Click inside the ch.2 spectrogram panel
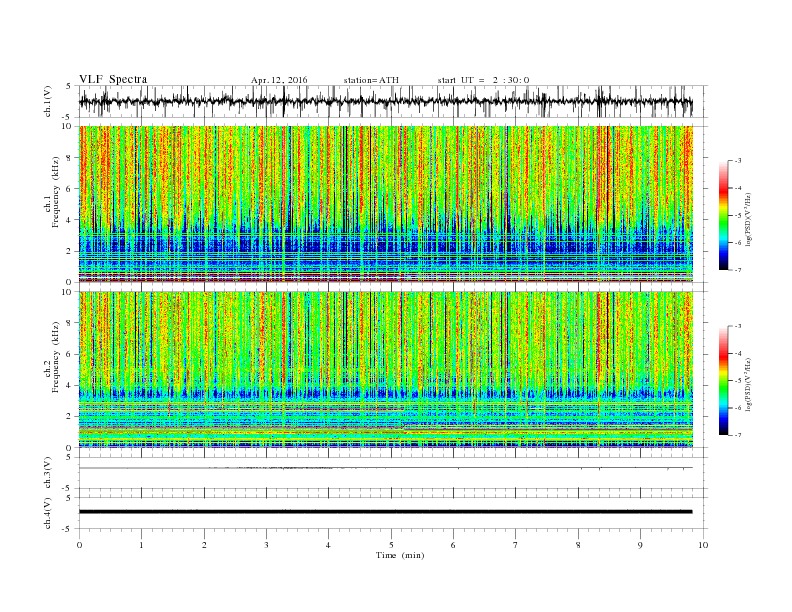Viewport: 792px width, 612px height. point(386,370)
